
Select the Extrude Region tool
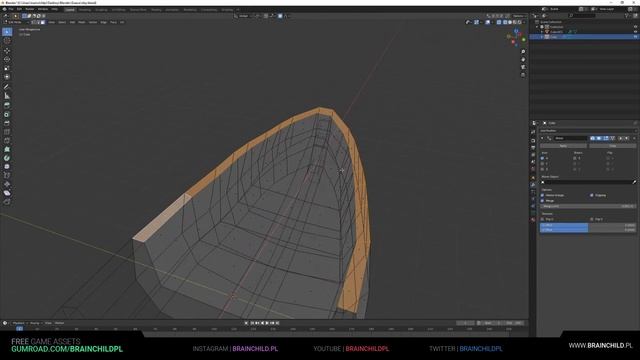[x=7, y=105]
